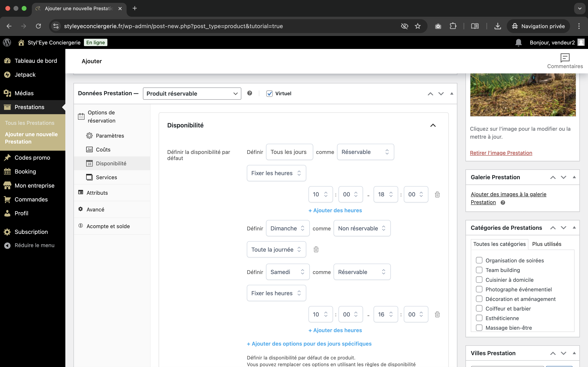Delete the Dimanche availability rule
Screen dimensions: 588x367
pos(316,249)
